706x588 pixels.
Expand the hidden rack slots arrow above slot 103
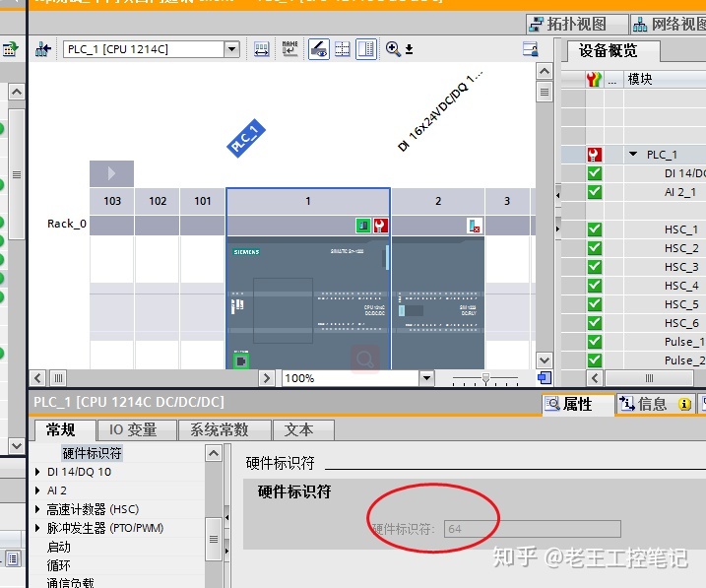tap(111, 173)
